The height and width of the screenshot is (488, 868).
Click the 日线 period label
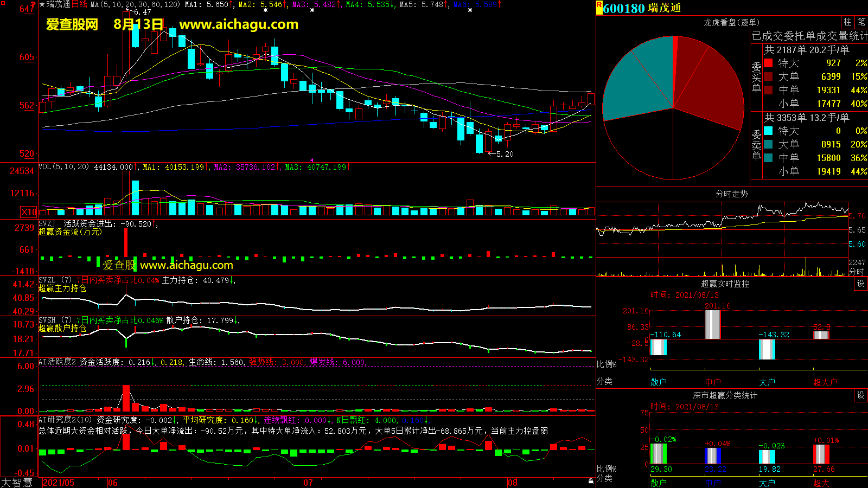pos(79,4)
